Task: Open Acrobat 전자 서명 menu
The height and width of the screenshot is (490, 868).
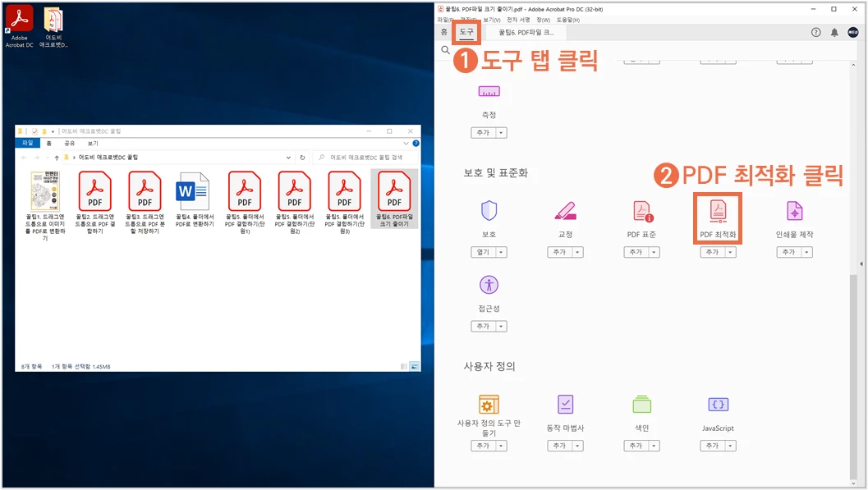Action: (518, 20)
